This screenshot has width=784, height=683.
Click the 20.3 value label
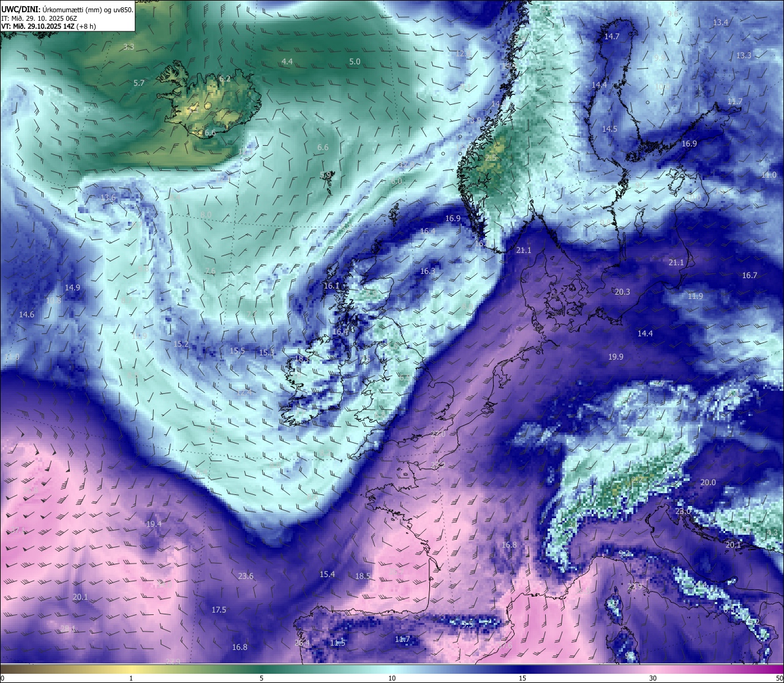pos(622,292)
